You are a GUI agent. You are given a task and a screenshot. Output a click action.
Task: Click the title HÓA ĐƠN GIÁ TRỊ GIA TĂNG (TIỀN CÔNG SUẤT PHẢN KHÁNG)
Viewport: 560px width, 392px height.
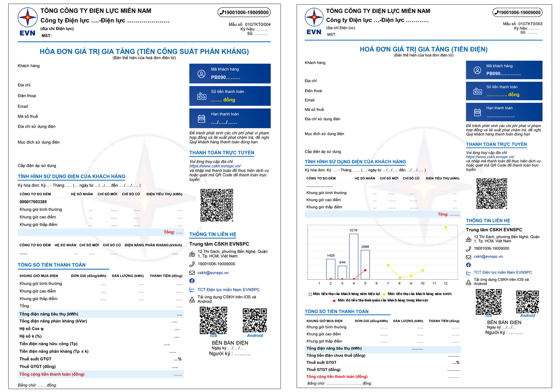[144, 51]
